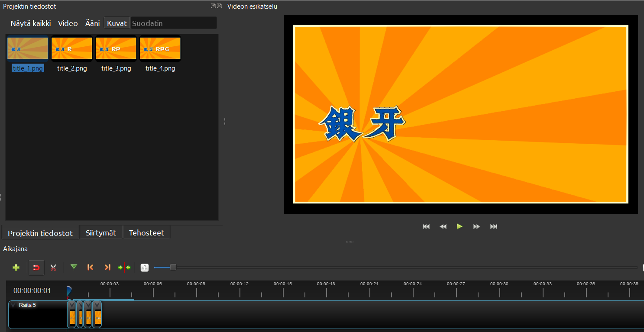Viewport: 644px width, 332px height.
Task: Select the title_3.png thumbnail
Action: pyautogui.click(x=116, y=48)
